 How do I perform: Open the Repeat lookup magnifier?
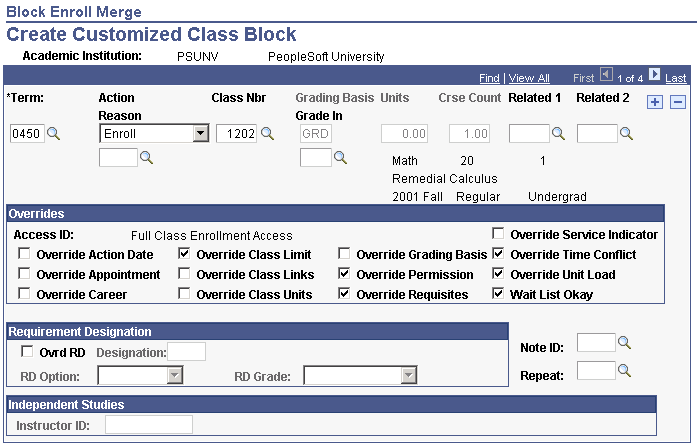click(x=625, y=370)
